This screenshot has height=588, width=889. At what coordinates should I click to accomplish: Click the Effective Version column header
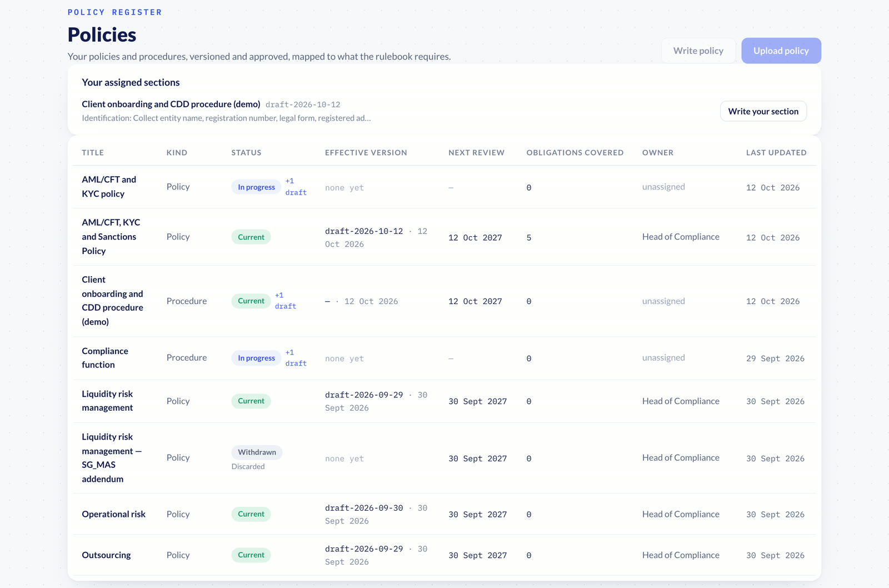366,152
